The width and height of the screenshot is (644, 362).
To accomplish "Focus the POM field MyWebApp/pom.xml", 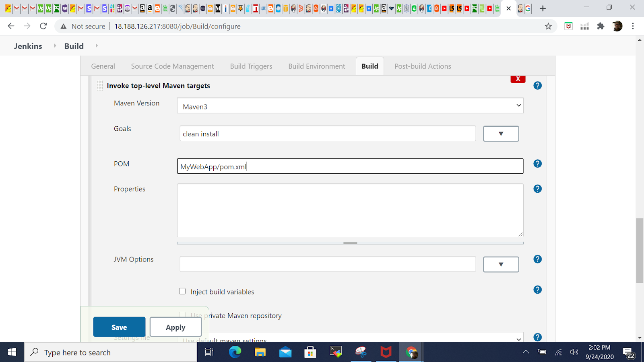I will (350, 166).
